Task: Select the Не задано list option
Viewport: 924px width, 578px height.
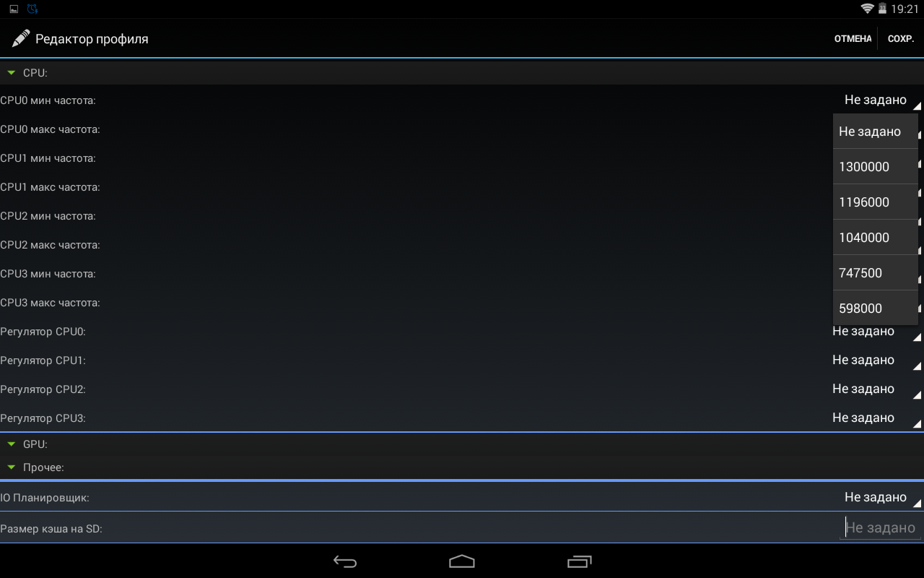Action: click(x=875, y=131)
